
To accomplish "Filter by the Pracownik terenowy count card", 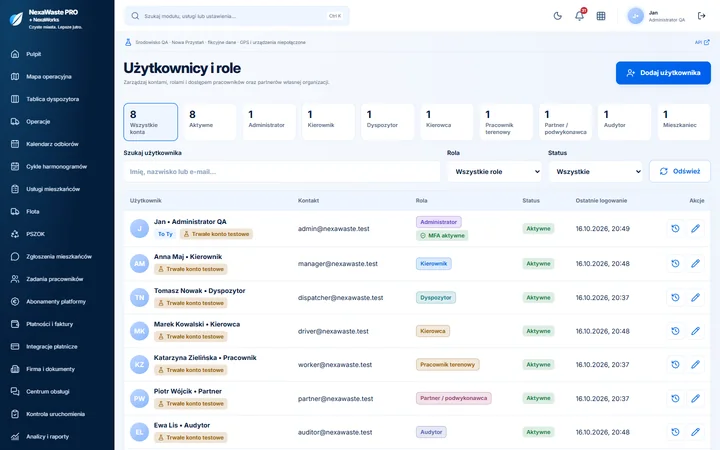I will click(506, 122).
